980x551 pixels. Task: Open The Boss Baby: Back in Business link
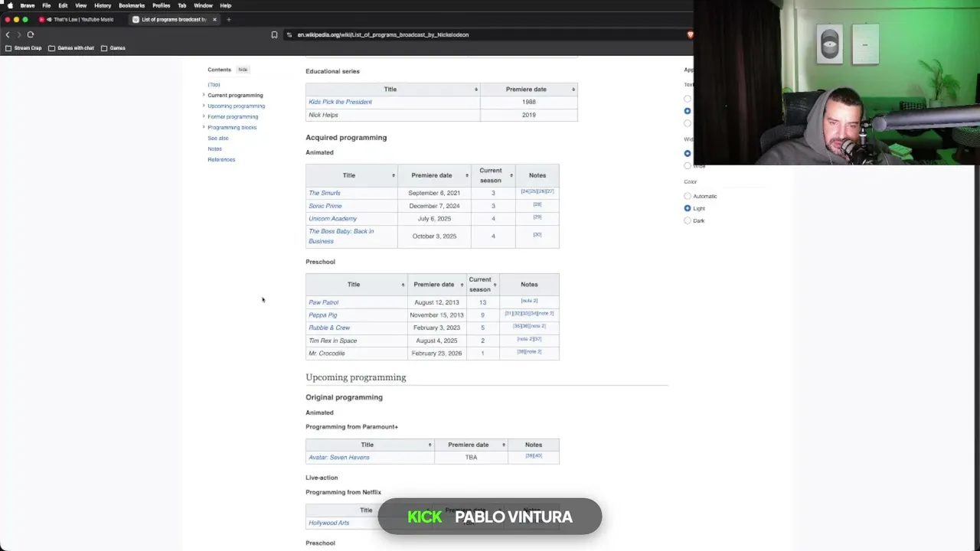click(x=341, y=236)
